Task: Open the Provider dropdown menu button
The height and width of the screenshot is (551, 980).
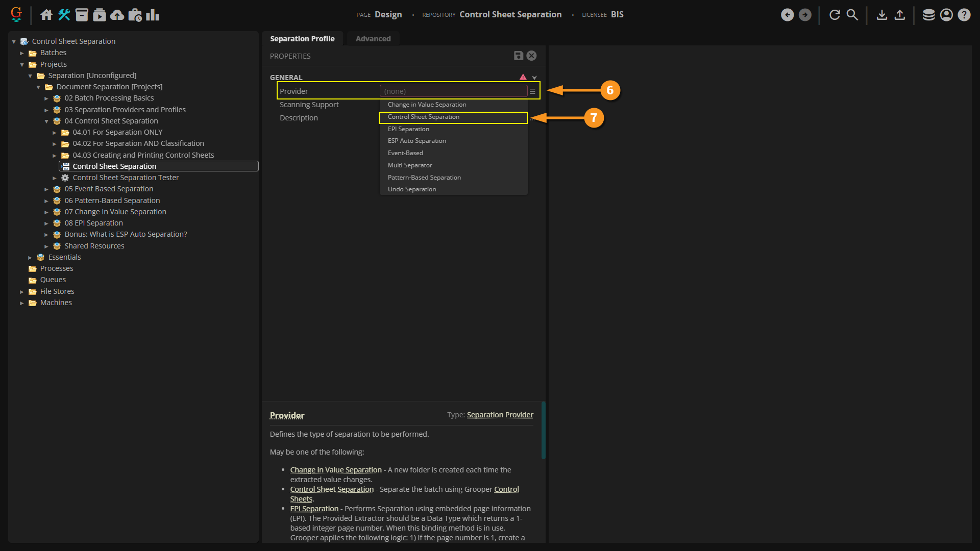Action: tap(532, 91)
